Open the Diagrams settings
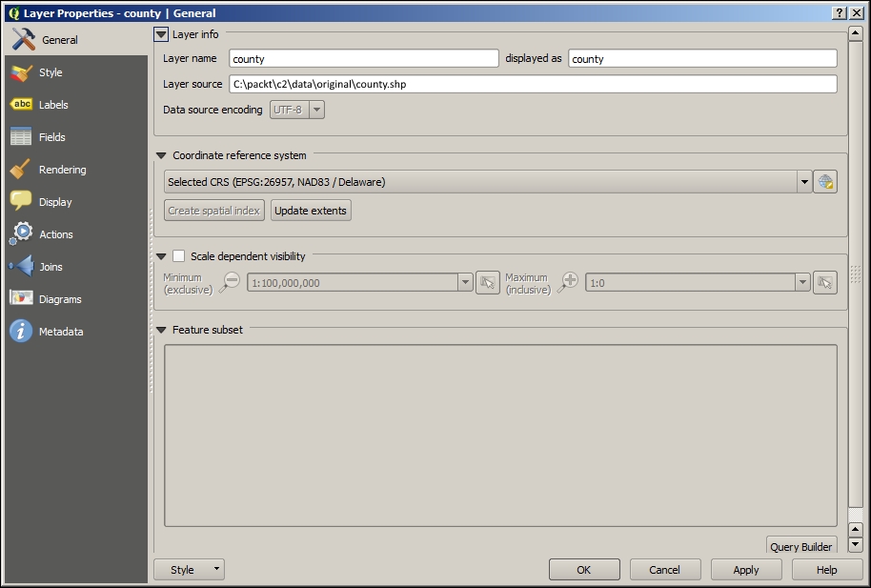 pyautogui.click(x=57, y=298)
